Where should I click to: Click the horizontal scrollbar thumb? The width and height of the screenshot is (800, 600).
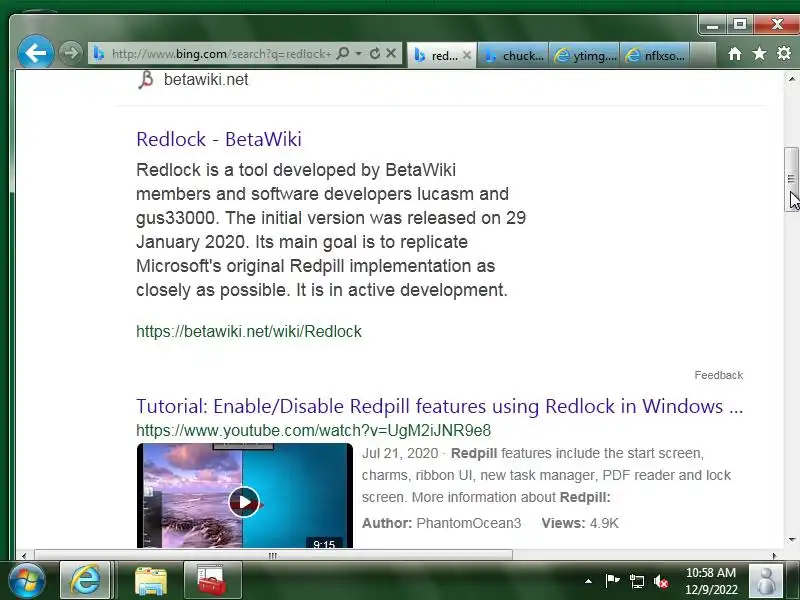(x=273, y=555)
